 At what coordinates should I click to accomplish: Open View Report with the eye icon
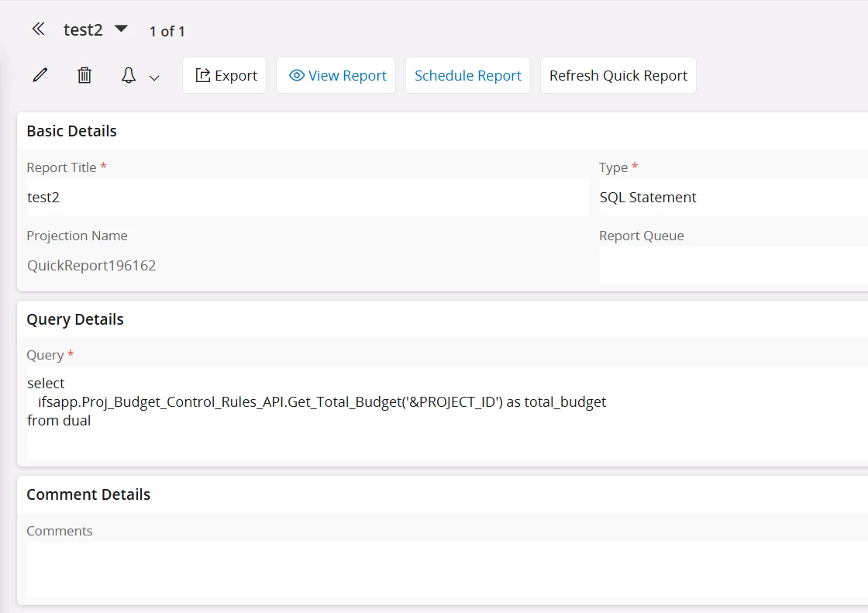tap(336, 75)
